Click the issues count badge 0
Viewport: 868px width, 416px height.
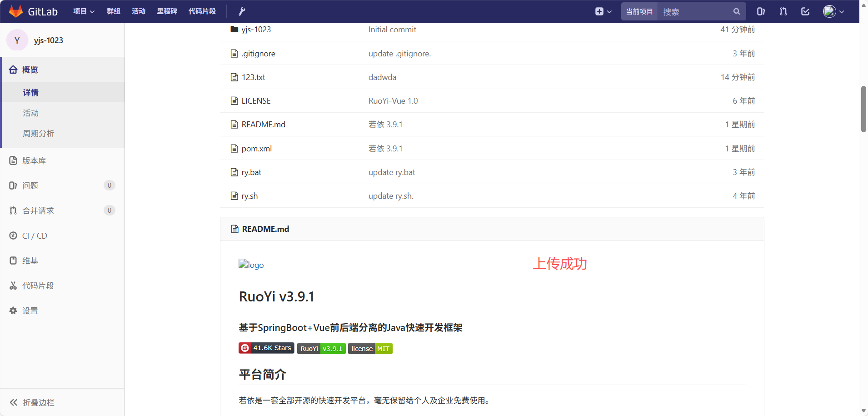(110, 185)
